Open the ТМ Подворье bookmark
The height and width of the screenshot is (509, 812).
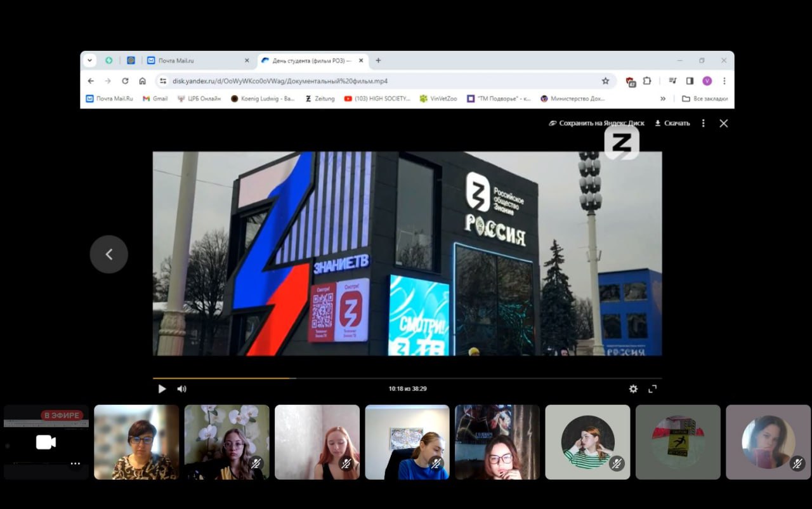(499, 98)
